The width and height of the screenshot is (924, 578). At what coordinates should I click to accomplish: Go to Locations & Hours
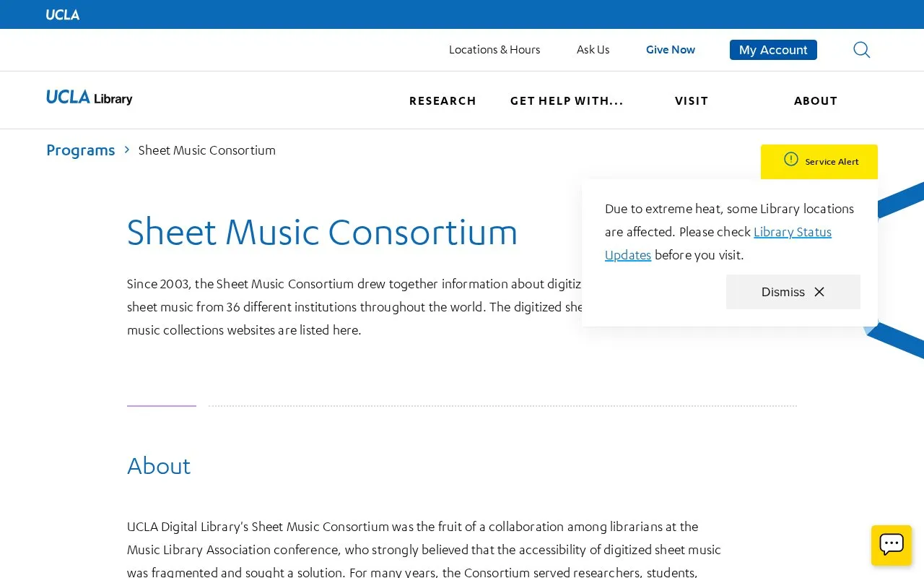[494, 50]
